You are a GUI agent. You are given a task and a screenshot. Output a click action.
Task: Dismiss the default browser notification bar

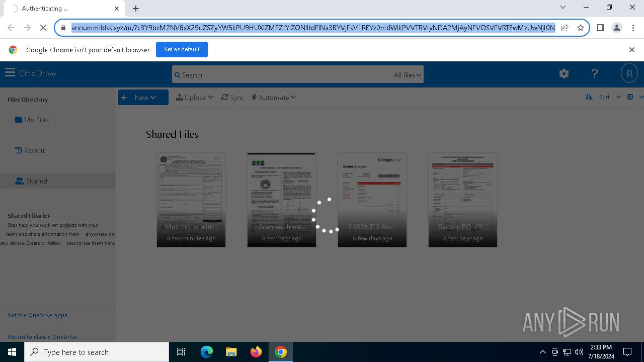click(x=632, y=50)
